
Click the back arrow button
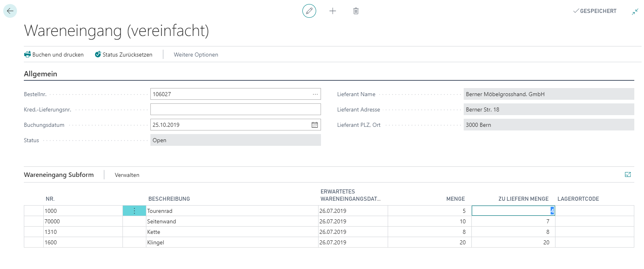click(10, 11)
